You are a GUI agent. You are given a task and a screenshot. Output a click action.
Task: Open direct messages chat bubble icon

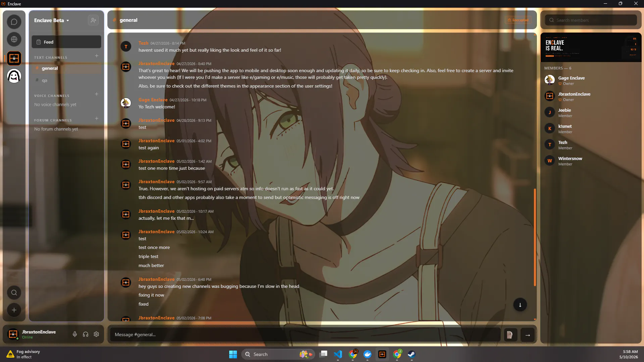pyautogui.click(x=14, y=22)
